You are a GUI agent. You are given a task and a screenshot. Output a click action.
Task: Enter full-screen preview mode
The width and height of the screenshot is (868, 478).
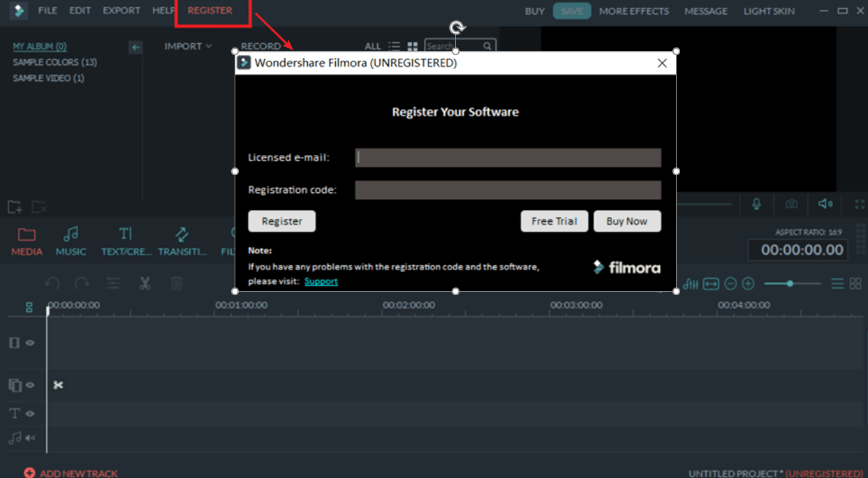860,204
